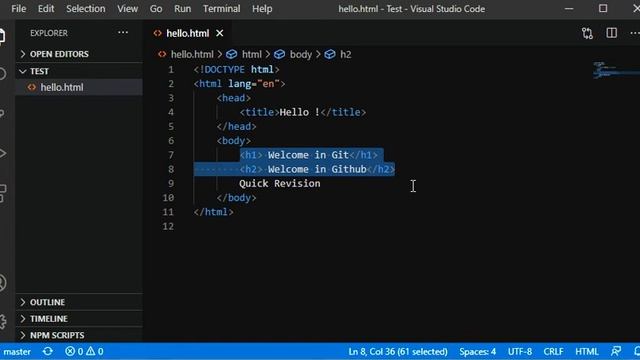Open the Manage gear icon
This screenshot has height=360, width=640.
(x=3, y=322)
